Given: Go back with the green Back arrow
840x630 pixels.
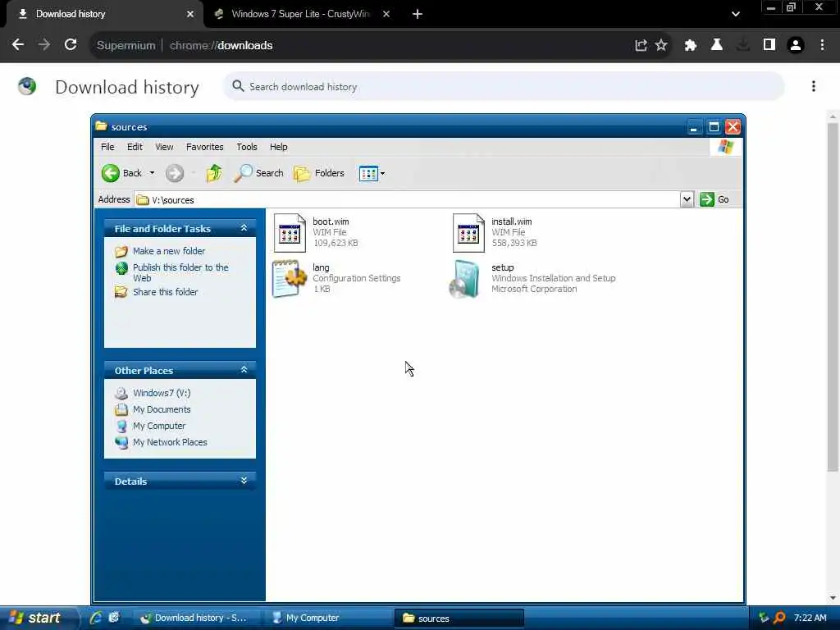Looking at the screenshot, I should click(x=111, y=173).
